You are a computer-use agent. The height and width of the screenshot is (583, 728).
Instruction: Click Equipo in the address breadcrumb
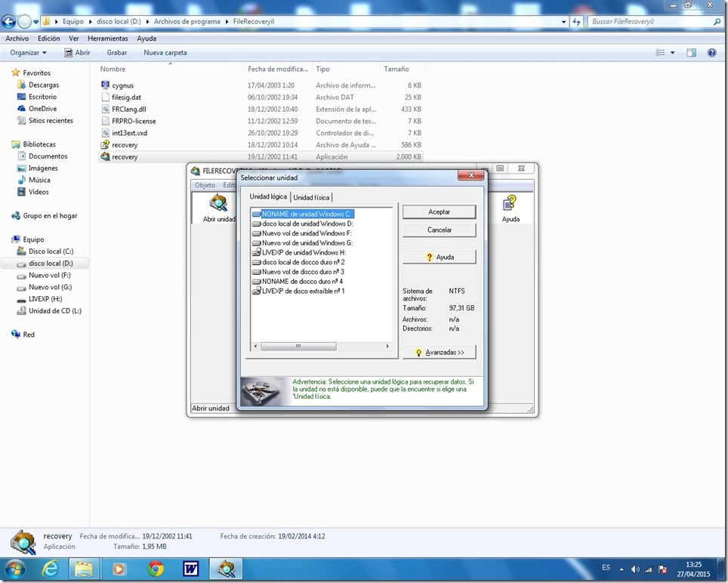[73, 21]
